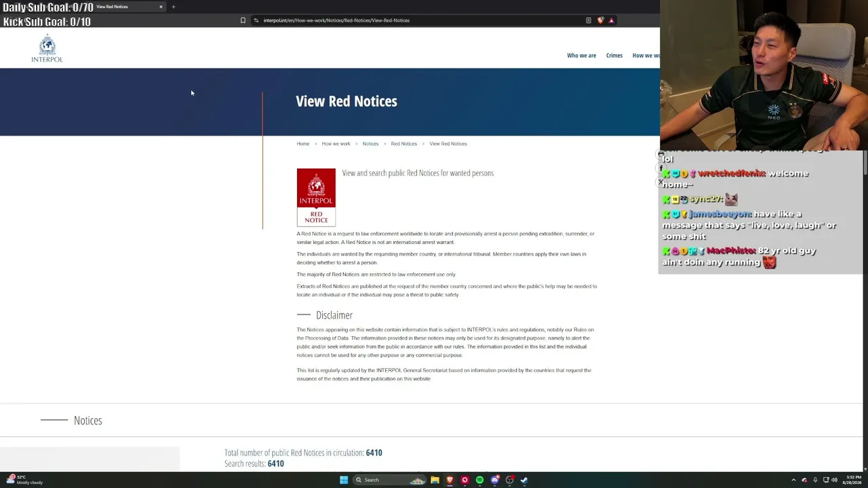The width and height of the screenshot is (868, 488).
Task: Show hidden system tray icons
Action: [x=793, y=480]
